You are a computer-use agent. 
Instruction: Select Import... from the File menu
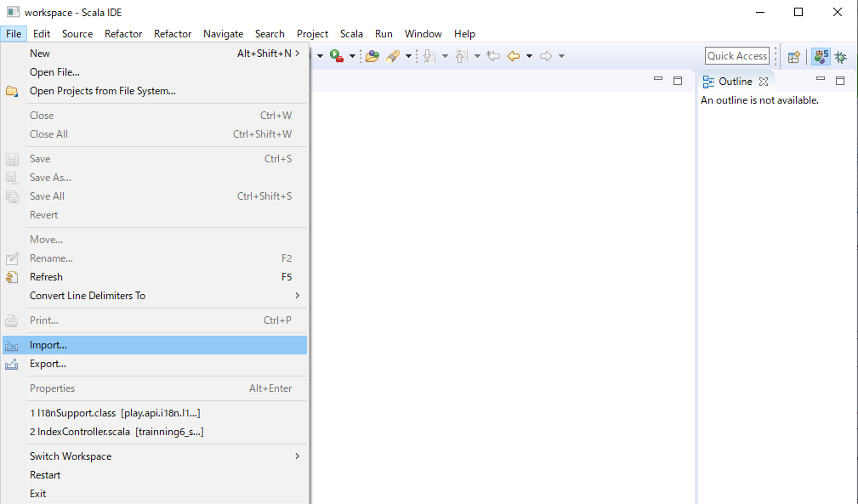(x=154, y=345)
